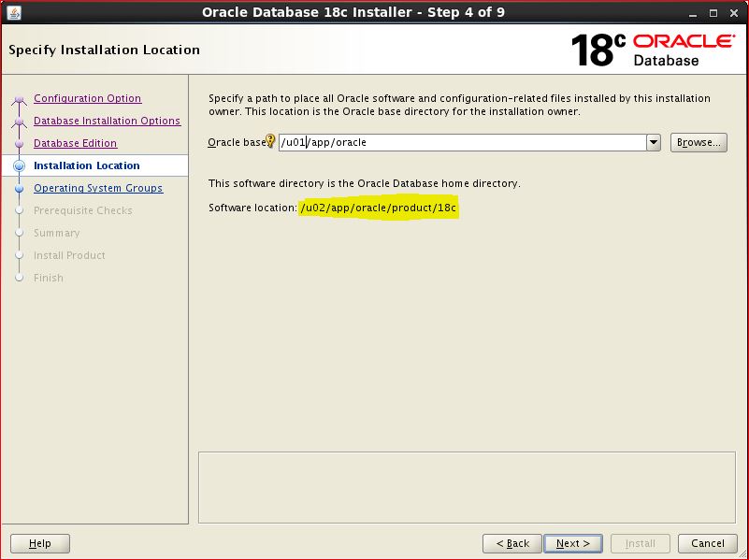Viewport: 749px width, 560px height.
Task: Open the Configuration Option step link
Action: tap(87, 98)
